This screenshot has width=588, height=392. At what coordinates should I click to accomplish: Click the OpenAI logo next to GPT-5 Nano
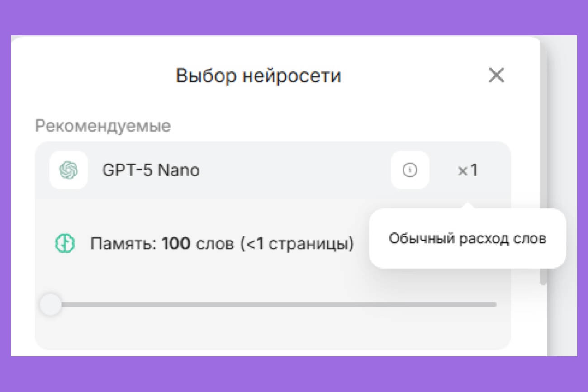[68, 170]
